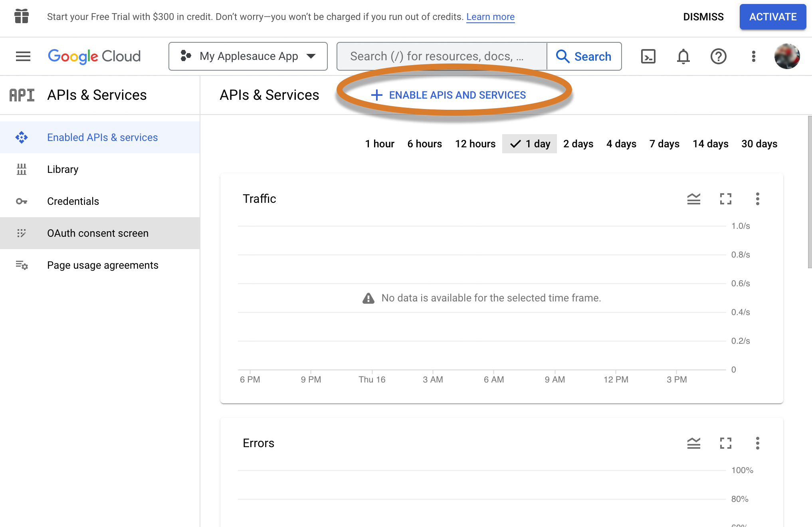812x527 pixels.
Task: Open the My Applesauce App project selector
Action: [248, 56]
